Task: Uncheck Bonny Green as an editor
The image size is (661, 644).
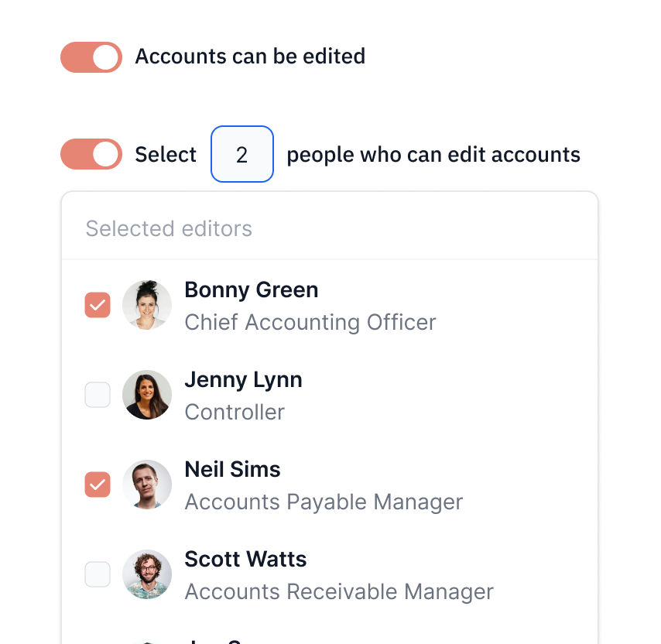Action: pos(97,305)
